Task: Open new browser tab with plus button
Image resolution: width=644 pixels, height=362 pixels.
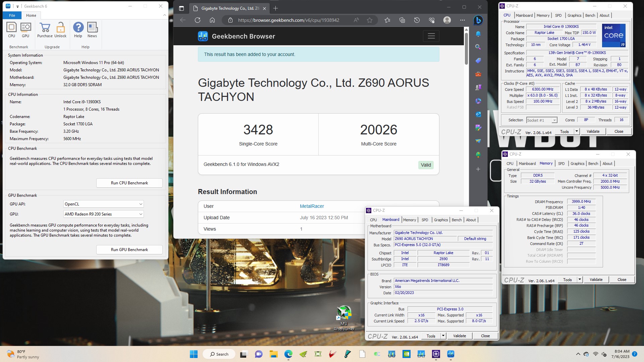Action: click(276, 8)
